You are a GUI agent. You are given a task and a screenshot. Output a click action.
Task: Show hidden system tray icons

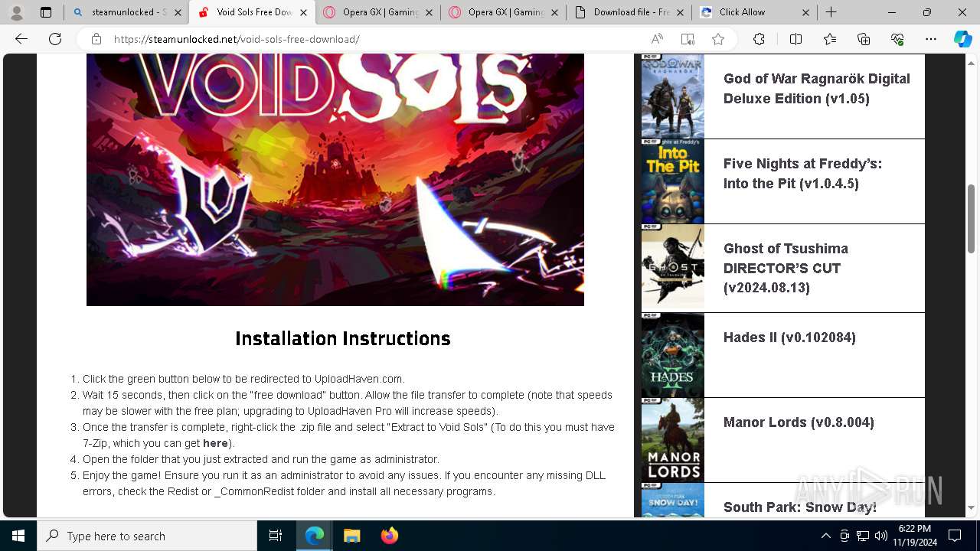point(825,536)
